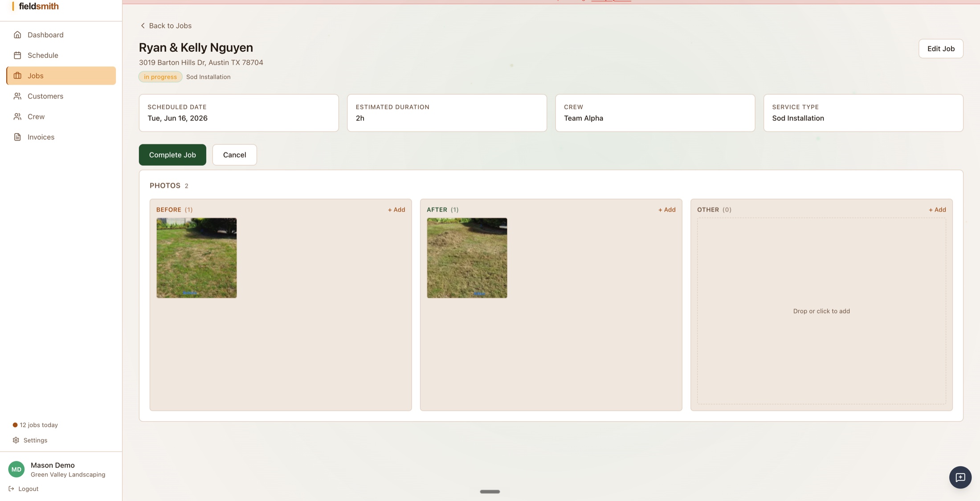The width and height of the screenshot is (980, 501).
Task: Click the back chevron arrow icon
Action: pyautogui.click(x=143, y=26)
